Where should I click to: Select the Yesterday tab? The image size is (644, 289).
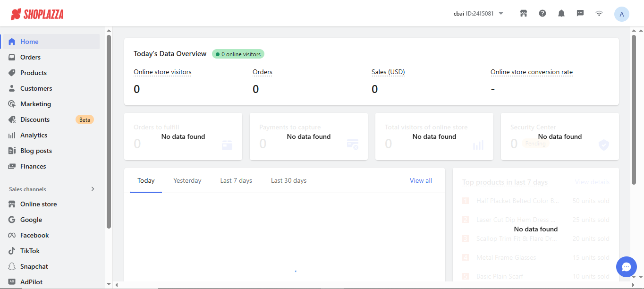[x=187, y=180]
